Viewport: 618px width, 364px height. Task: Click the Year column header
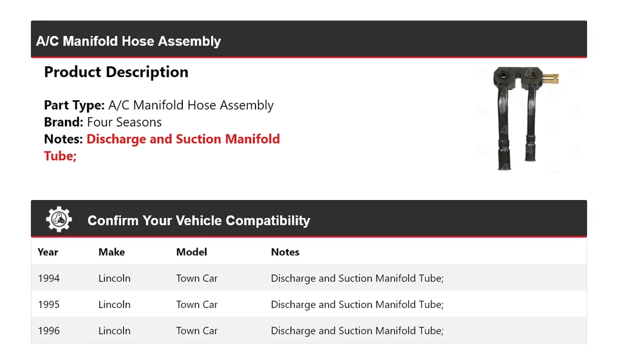coord(48,252)
